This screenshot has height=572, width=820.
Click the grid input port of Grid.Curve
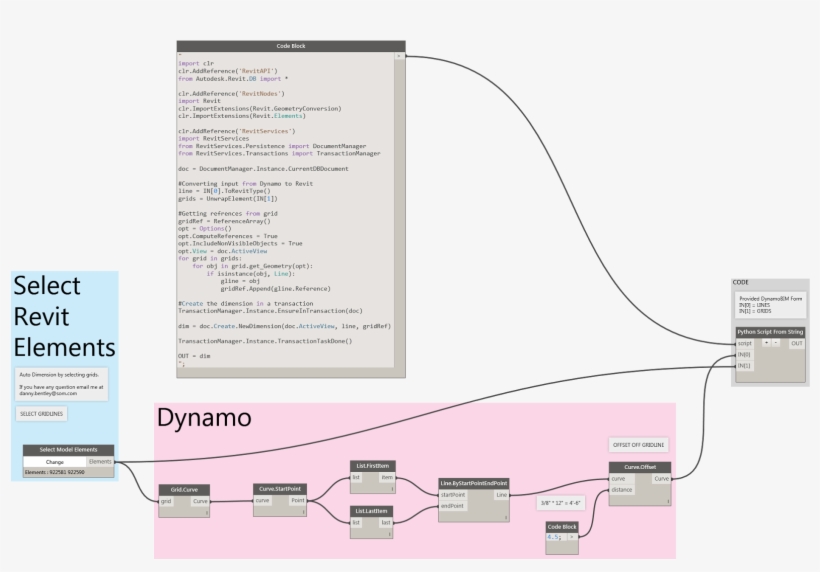tap(166, 501)
